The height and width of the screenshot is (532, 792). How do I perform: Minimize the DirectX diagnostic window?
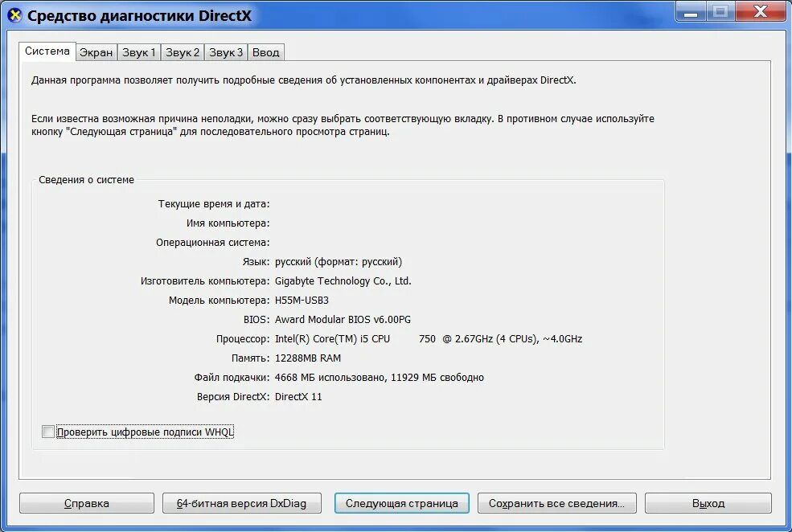point(691,11)
